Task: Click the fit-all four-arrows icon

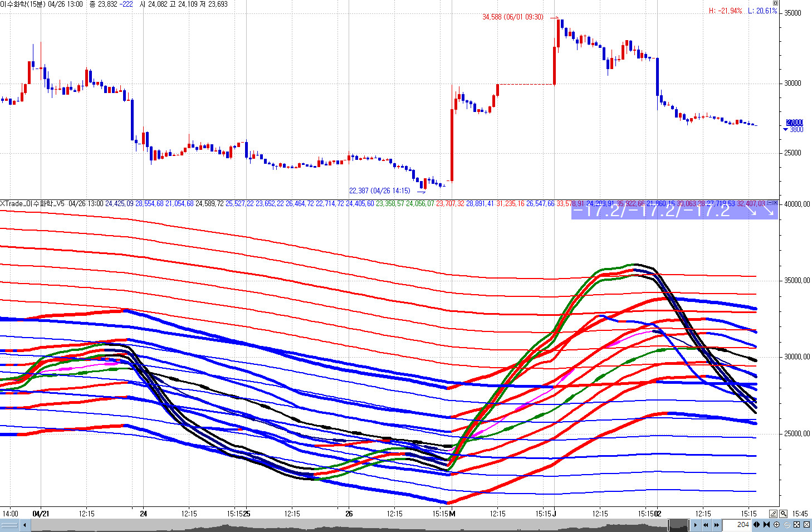Action: (796, 525)
